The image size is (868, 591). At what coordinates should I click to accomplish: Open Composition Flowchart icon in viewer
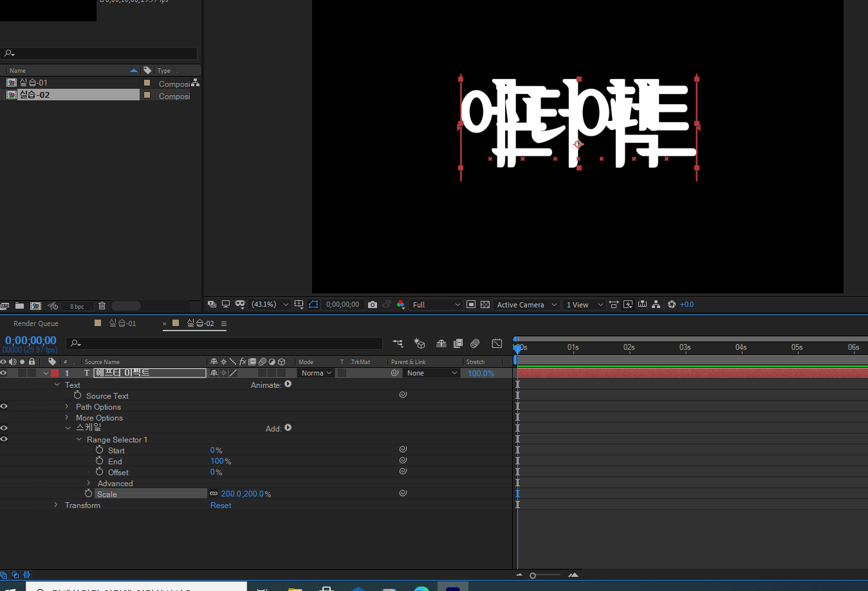[656, 304]
